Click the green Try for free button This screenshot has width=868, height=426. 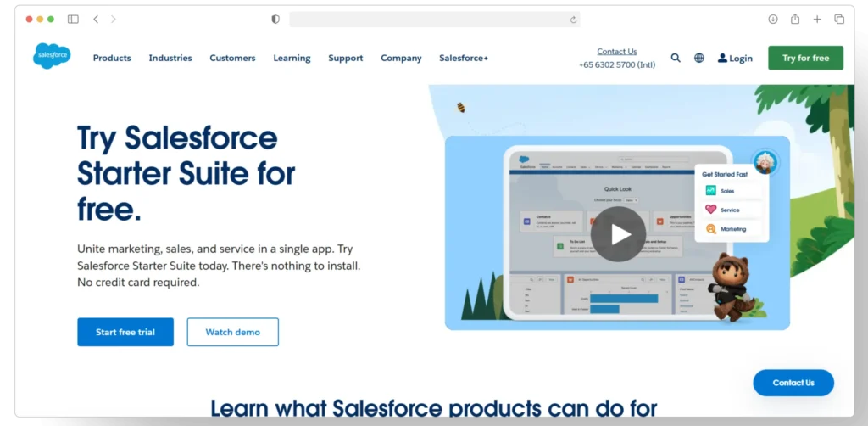click(805, 58)
